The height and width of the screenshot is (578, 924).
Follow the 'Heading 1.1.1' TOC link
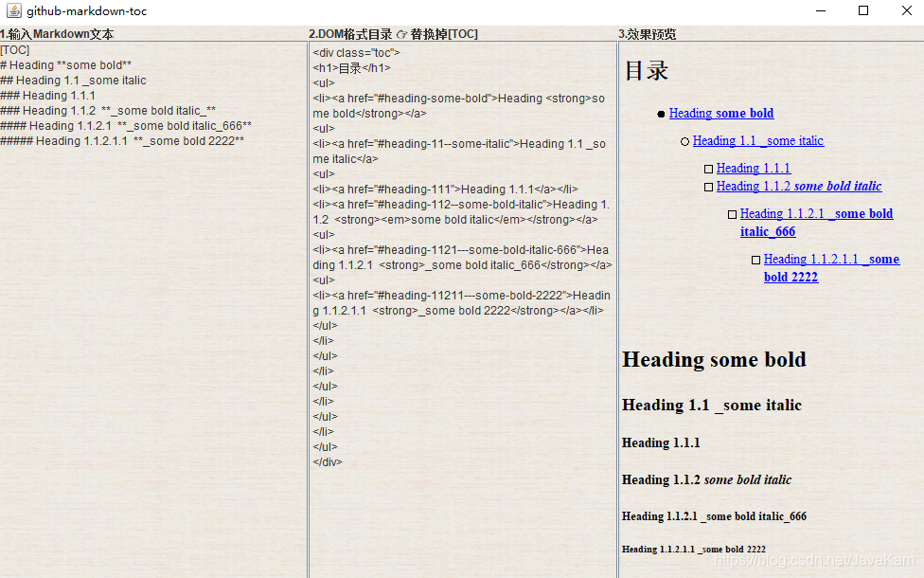click(x=753, y=169)
